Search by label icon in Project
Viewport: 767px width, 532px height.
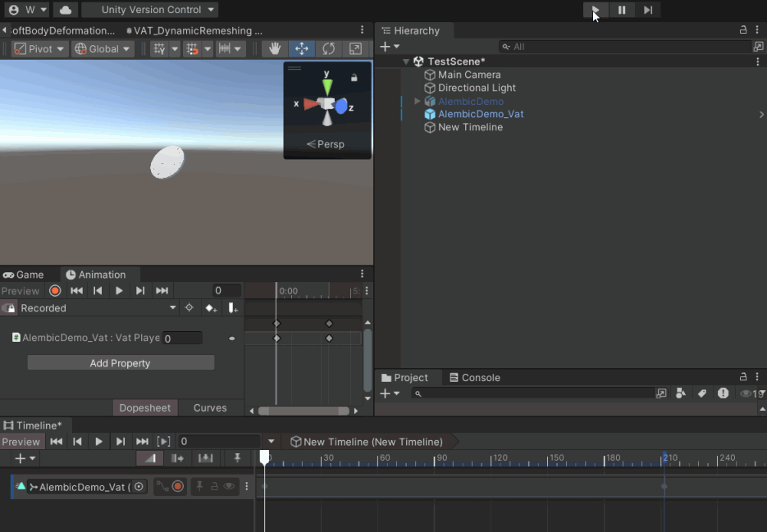point(702,393)
